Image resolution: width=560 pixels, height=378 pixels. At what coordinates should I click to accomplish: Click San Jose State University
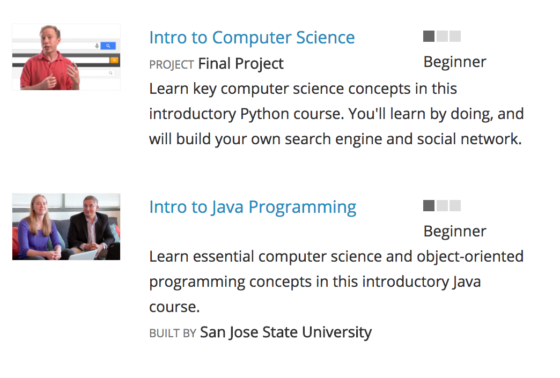286,332
